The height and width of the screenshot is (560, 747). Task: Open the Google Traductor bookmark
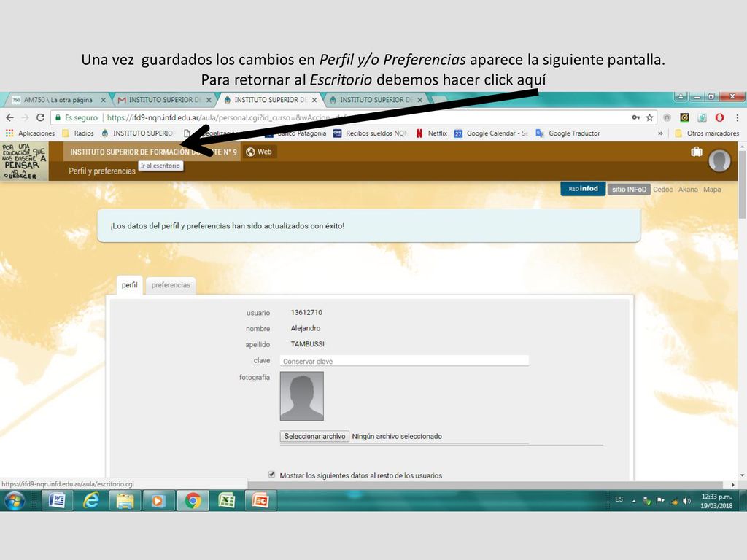click(568, 133)
